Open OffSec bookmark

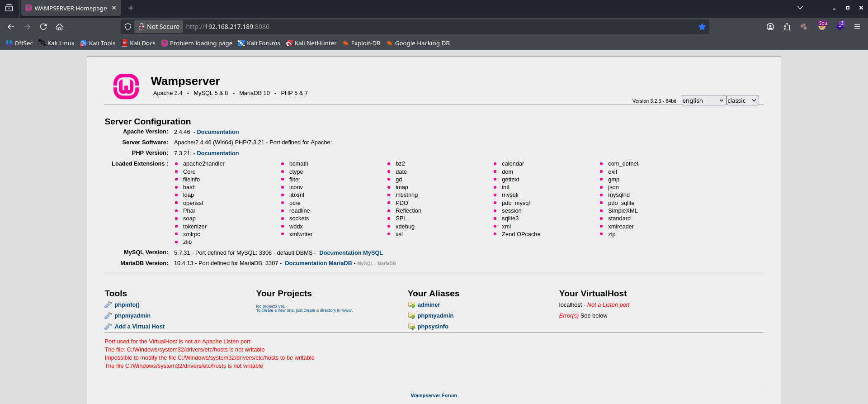point(19,43)
